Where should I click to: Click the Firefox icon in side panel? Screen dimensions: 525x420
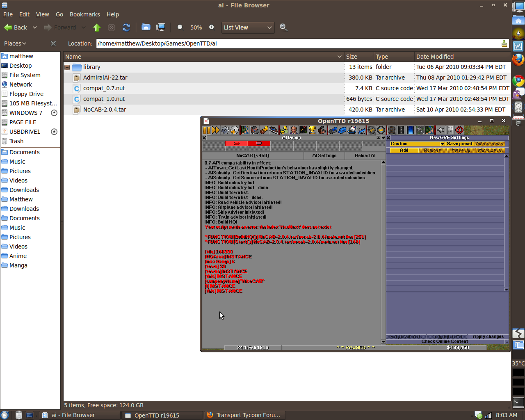point(518,60)
